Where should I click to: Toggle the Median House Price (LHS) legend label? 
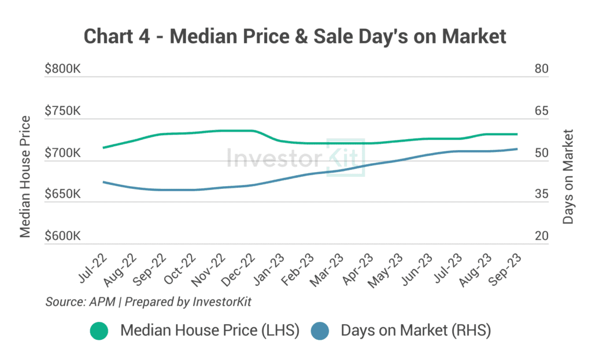[209, 330]
